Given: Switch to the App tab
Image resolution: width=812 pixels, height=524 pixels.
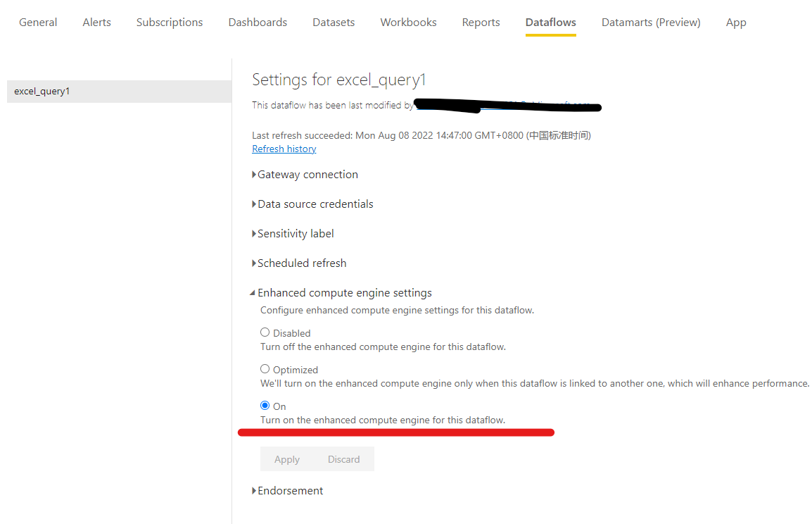Looking at the screenshot, I should point(736,23).
